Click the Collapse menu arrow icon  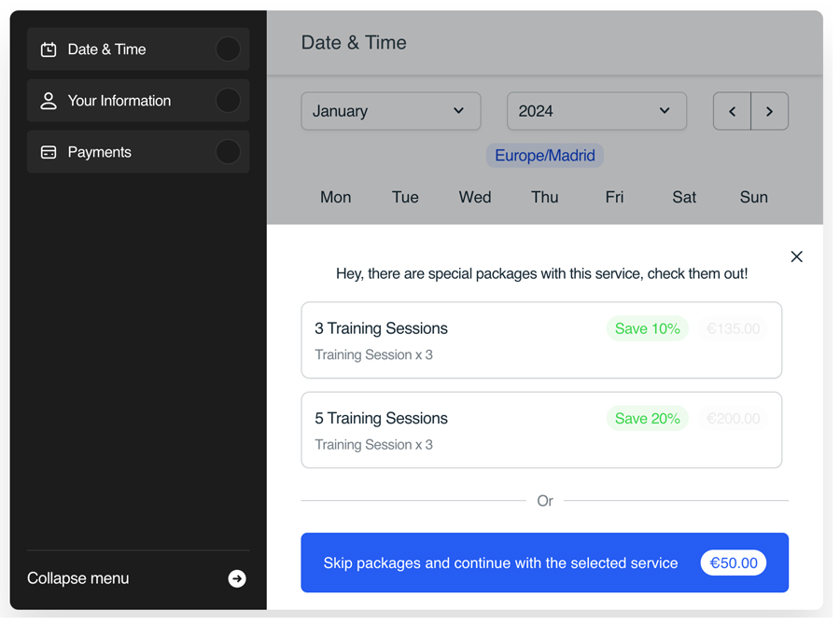tap(237, 579)
